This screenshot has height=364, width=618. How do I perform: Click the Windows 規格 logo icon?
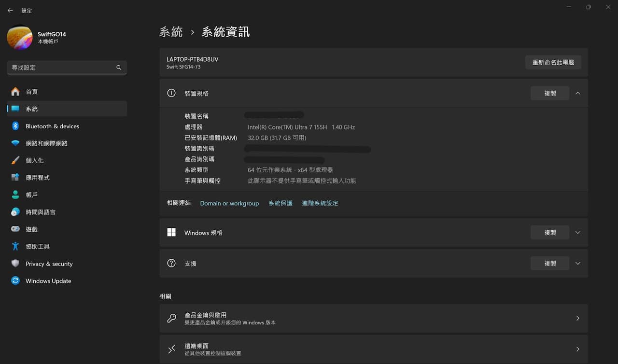click(171, 233)
